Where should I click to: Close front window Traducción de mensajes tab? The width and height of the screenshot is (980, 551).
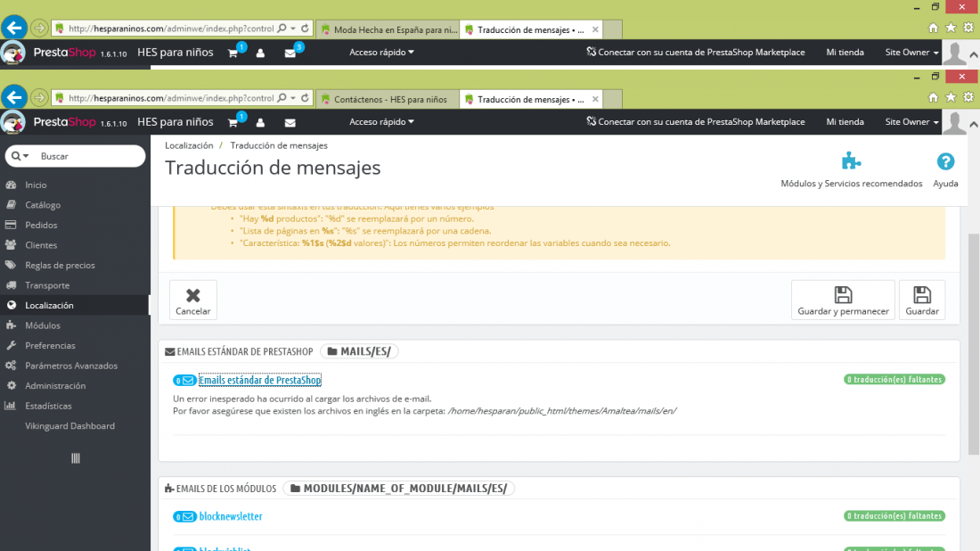(x=595, y=99)
